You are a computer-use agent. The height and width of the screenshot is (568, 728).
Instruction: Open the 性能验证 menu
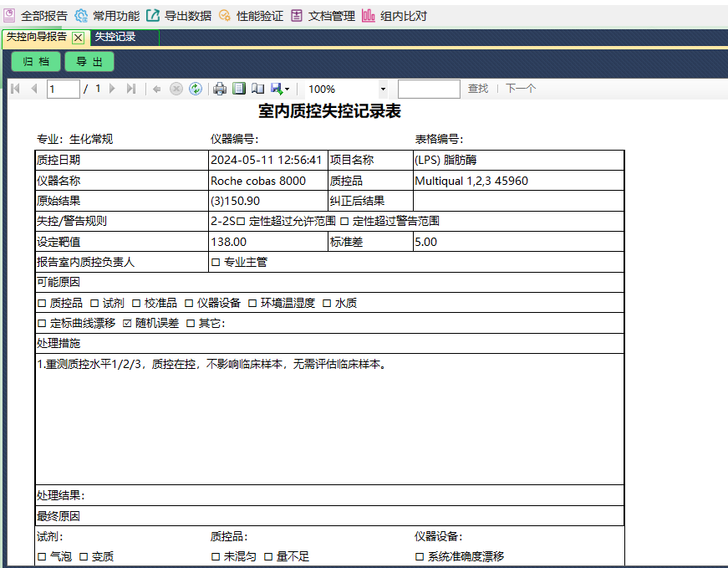coord(251,15)
